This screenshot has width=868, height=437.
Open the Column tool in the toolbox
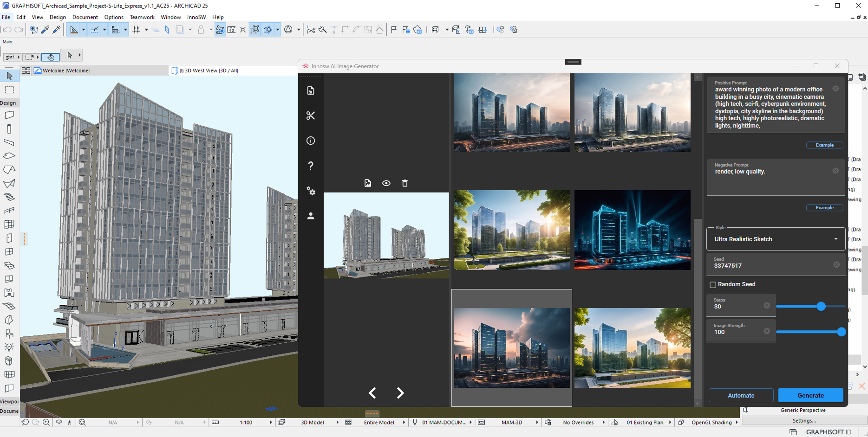tap(9, 129)
